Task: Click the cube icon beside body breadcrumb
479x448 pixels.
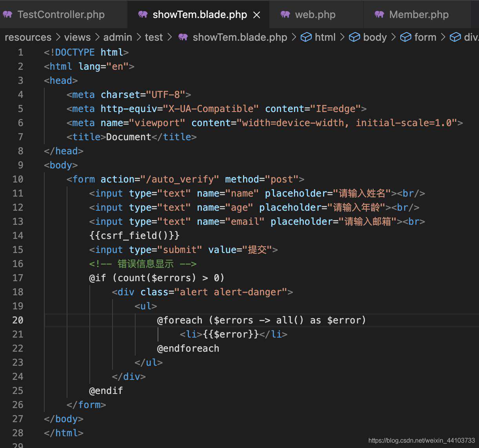Action: pyautogui.click(x=354, y=37)
